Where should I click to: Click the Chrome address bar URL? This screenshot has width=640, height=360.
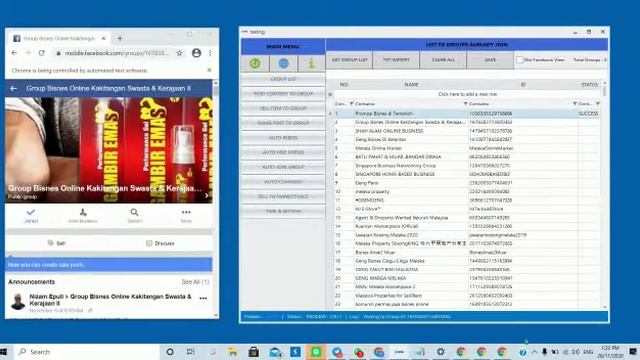pos(116,53)
